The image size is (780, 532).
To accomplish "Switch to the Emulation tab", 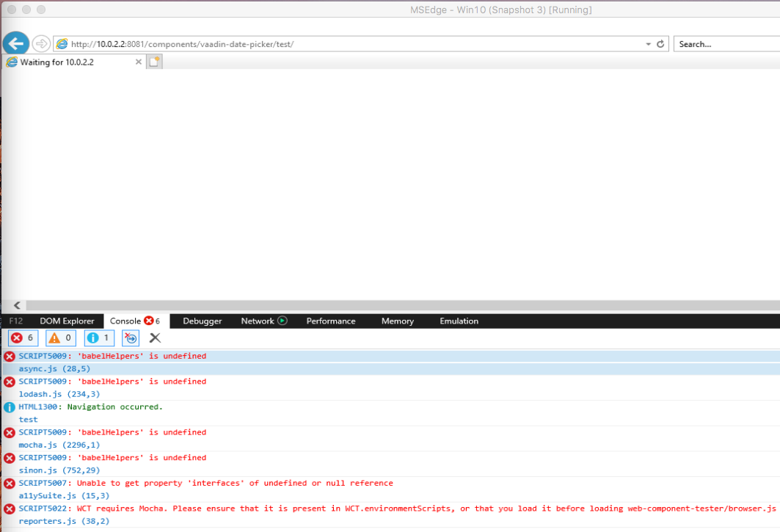I will click(459, 321).
